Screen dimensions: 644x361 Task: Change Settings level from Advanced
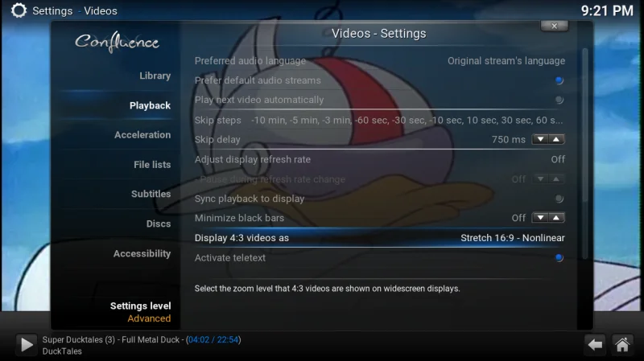click(140, 312)
